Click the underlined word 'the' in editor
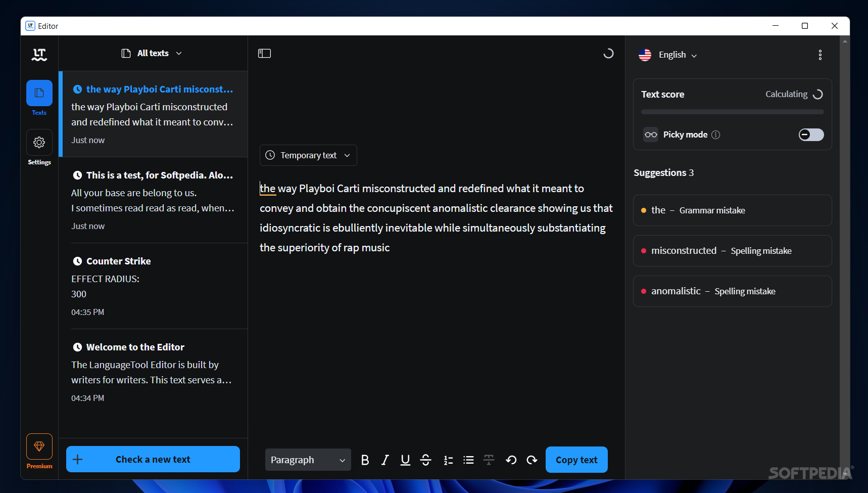 [267, 189]
